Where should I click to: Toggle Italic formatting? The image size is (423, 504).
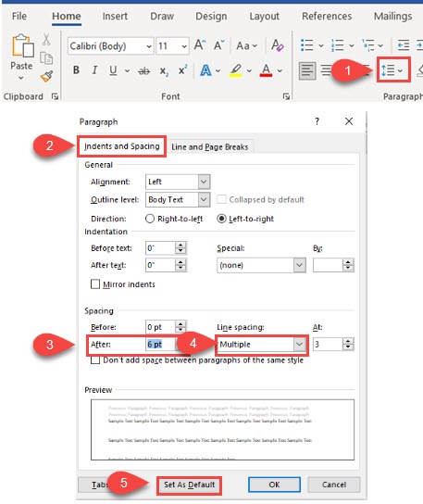94,70
